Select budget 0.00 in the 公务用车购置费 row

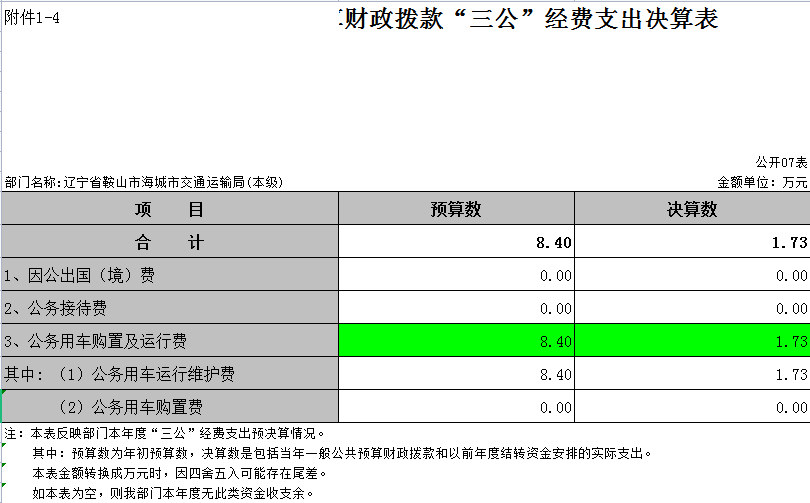click(x=456, y=407)
